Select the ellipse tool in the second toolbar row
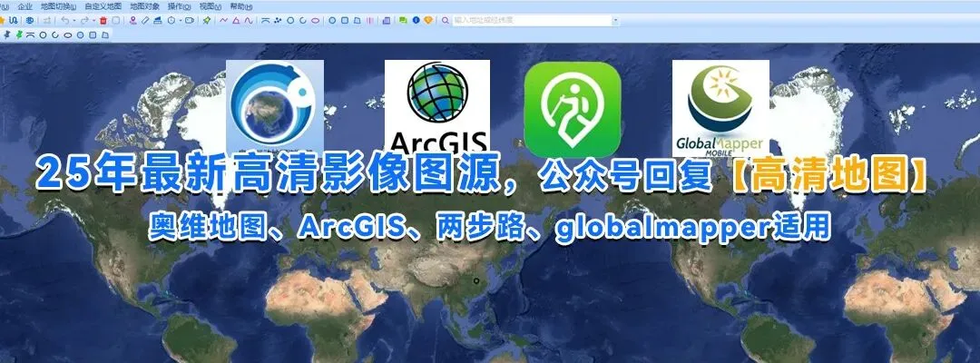 67,34
